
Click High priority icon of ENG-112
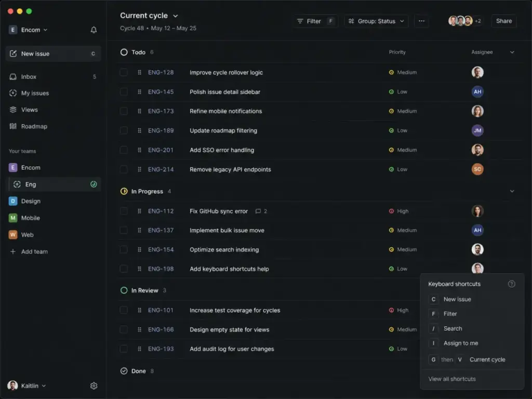click(x=391, y=211)
